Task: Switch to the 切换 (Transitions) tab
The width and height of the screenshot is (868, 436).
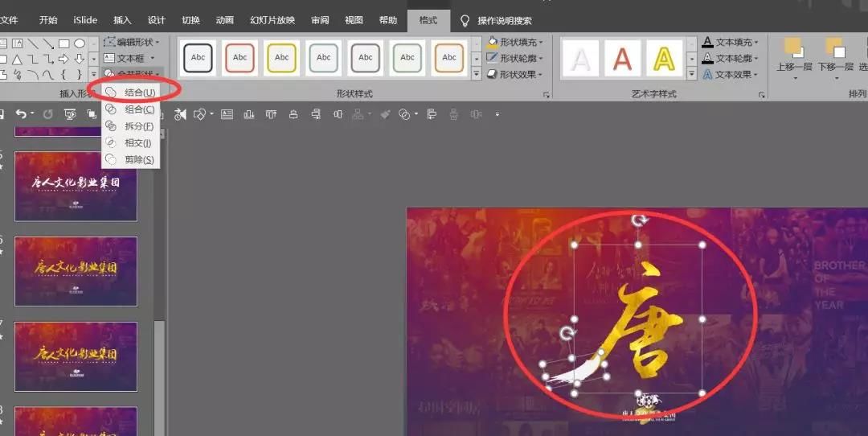Action: click(191, 20)
